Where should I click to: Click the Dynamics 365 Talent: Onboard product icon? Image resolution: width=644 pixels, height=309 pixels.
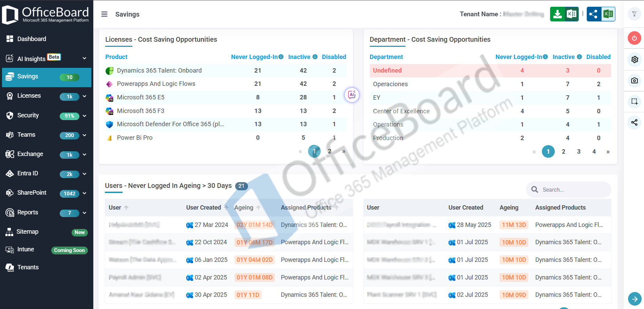[x=109, y=71]
